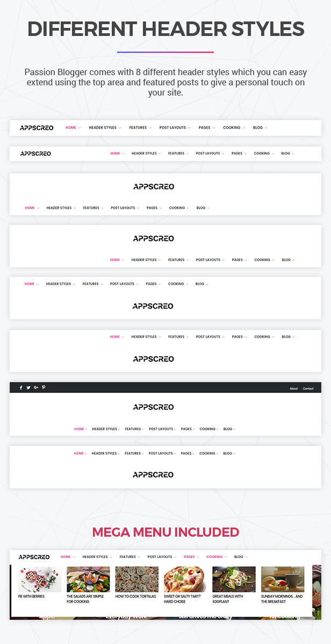Click the Appscreo logo under the dark social bar
Image resolution: width=331 pixels, height=644 pixels.
[154, 407]
